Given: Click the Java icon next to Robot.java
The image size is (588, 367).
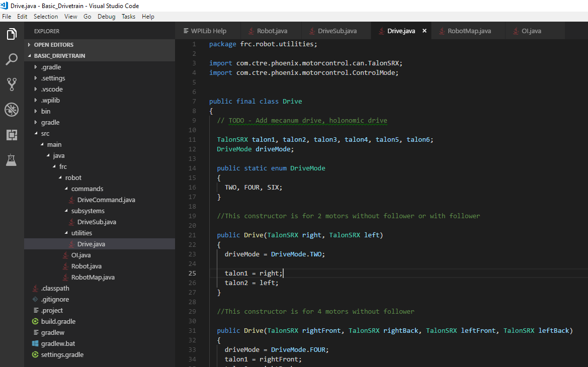Looking at the screenshot, I should [x=65, y=266].
